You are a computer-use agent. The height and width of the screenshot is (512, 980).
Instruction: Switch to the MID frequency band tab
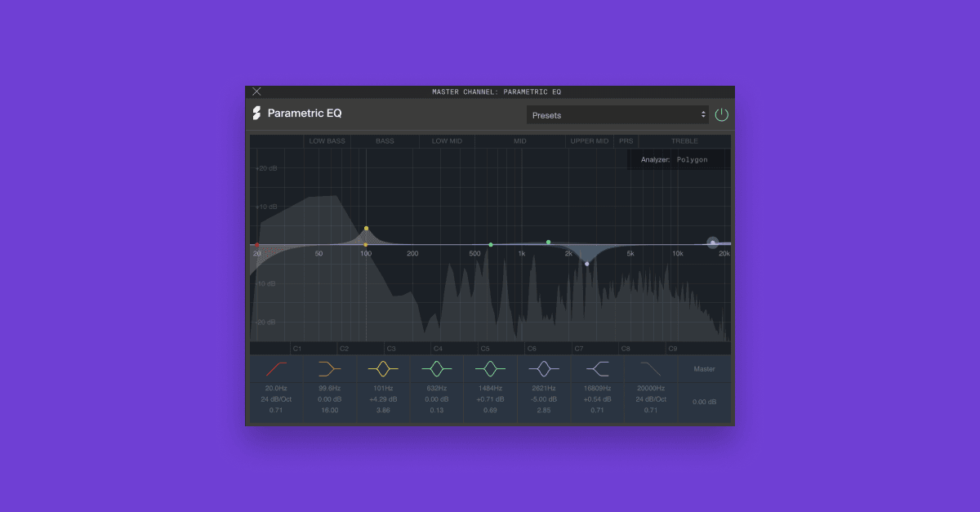tap(519, 140)
